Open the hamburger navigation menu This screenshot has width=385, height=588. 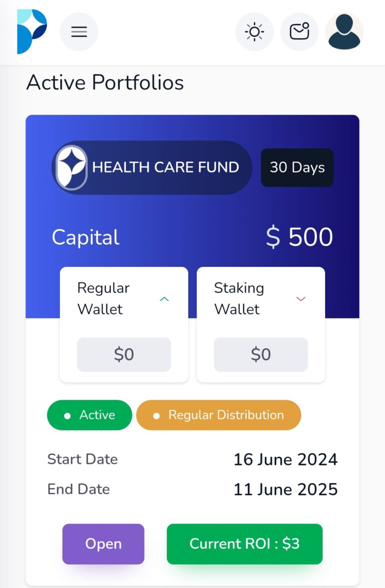tap(79, 32)
